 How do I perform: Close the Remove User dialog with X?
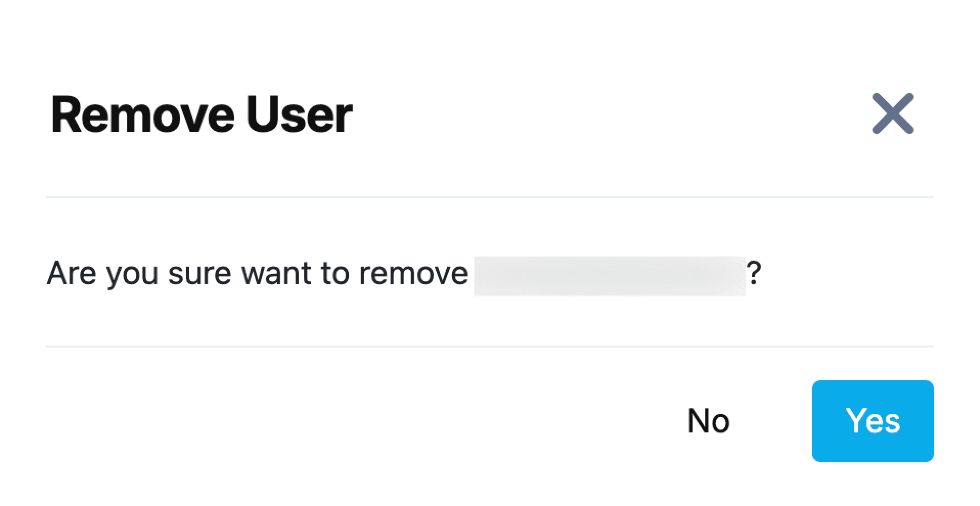[893, 113]
